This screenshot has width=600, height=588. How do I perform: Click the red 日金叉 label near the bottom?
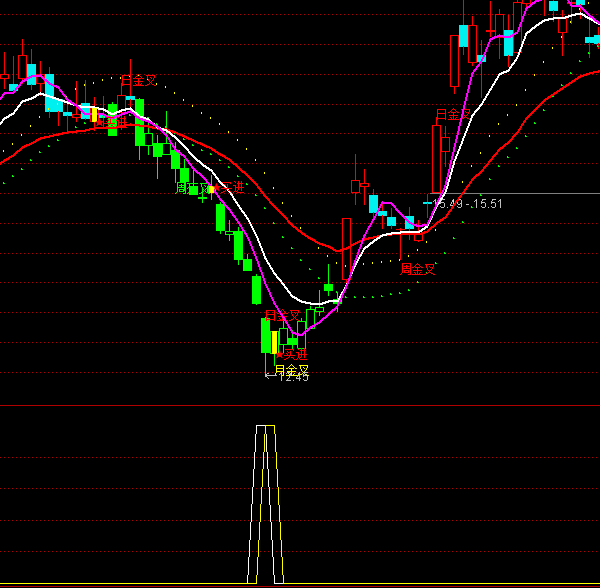tap(282, 315)
